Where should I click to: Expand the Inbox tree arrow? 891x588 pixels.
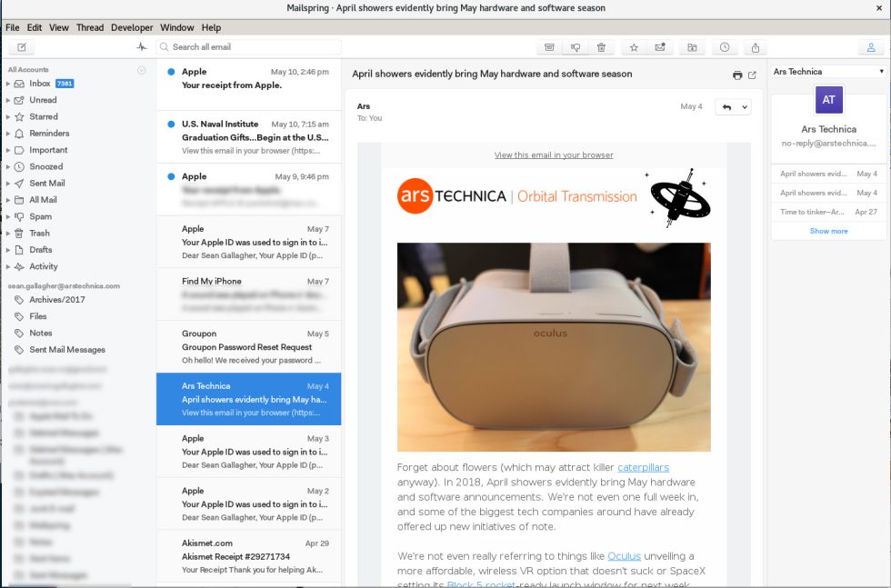point(8,84)
